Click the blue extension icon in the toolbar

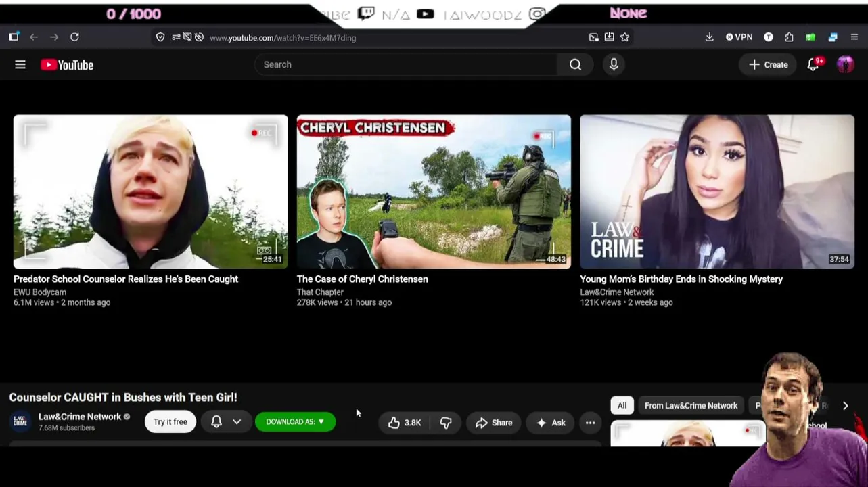[833, 37]
